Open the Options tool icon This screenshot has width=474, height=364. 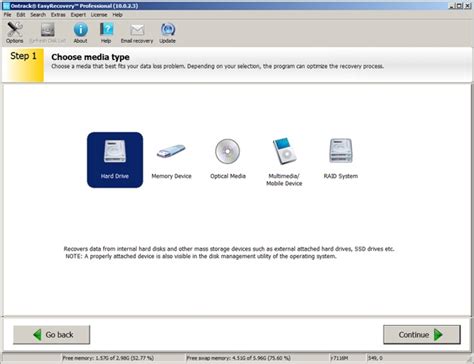click(15, 32)
